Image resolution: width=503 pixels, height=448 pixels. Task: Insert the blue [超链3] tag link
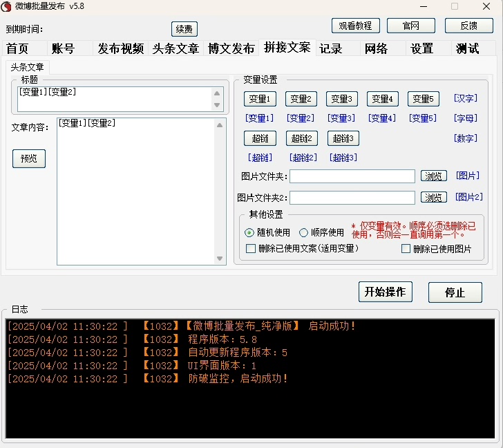(x=343, y=158)
